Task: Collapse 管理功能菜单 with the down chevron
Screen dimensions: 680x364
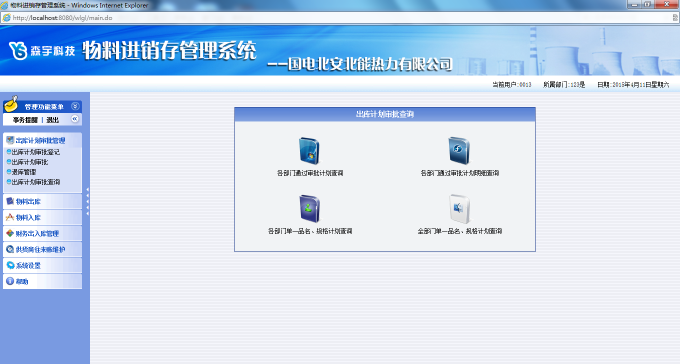Action: click(x=75, y=106)
